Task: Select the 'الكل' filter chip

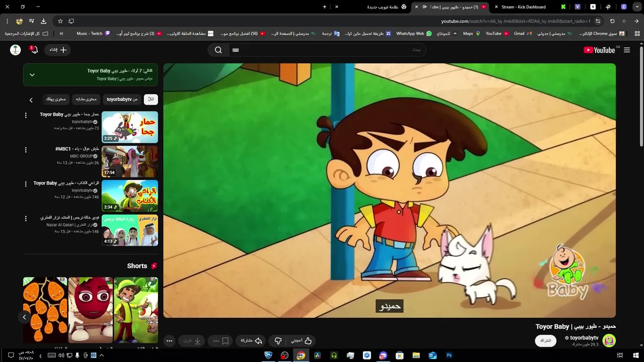Action: pos(150,100)
